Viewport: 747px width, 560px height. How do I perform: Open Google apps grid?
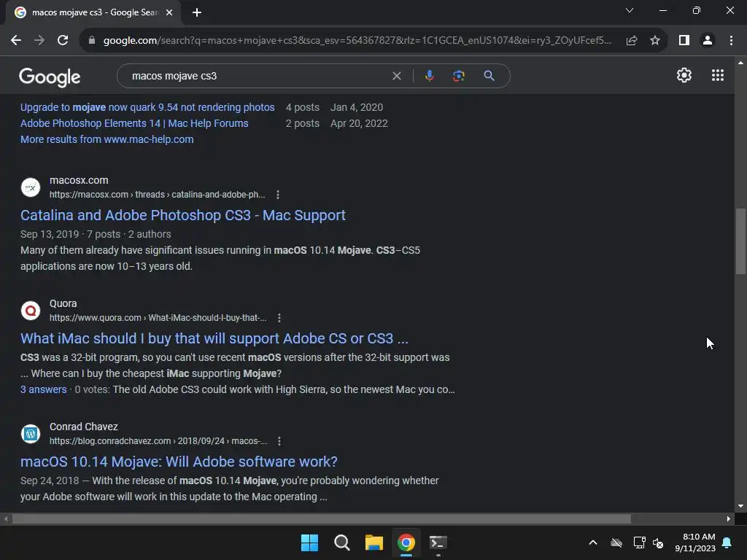coord(718,75)
